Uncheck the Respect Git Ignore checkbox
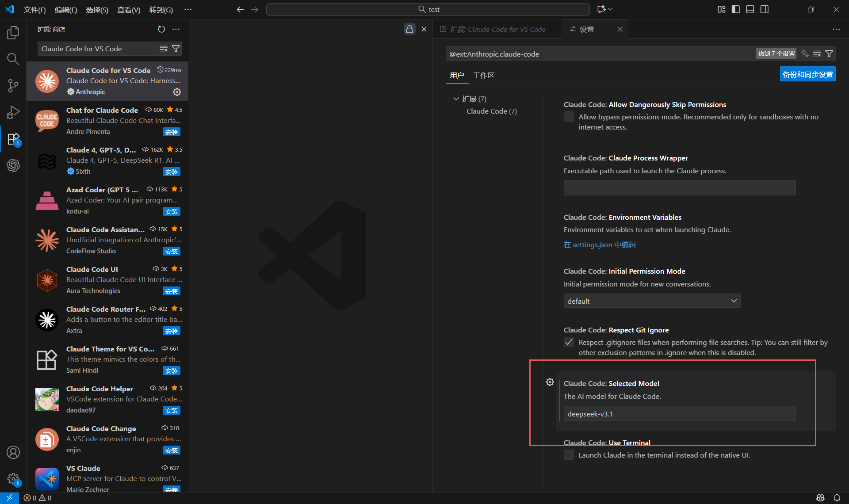The image size is (849, 504). coord(569,342)
